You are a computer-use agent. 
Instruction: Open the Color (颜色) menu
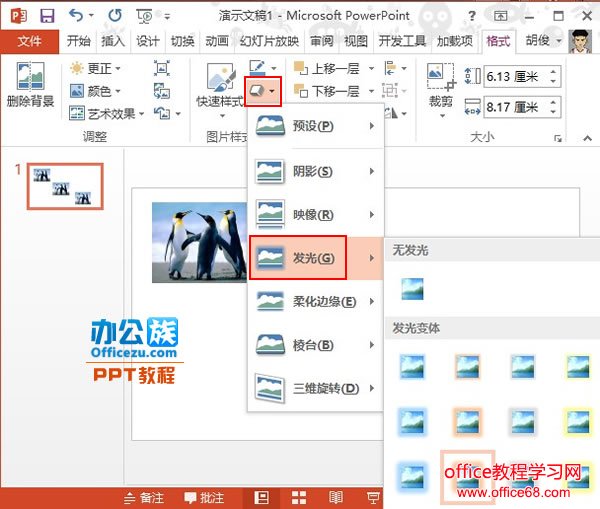96,91
